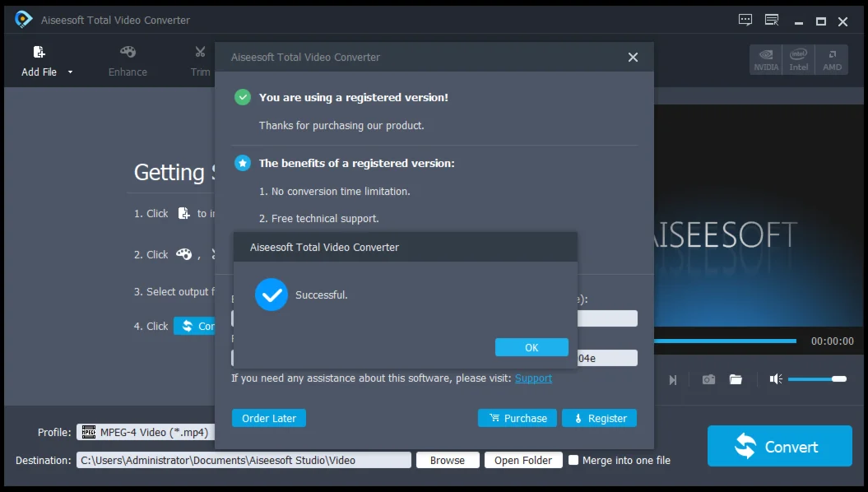Open the Support link
Screen dimensions: 868x492
pos(533,378)
